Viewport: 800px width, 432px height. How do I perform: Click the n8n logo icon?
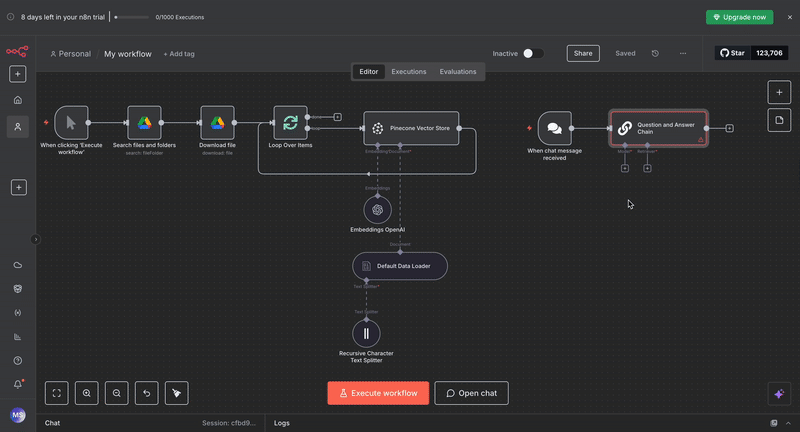pyautogui.click(x=17, y=52)
